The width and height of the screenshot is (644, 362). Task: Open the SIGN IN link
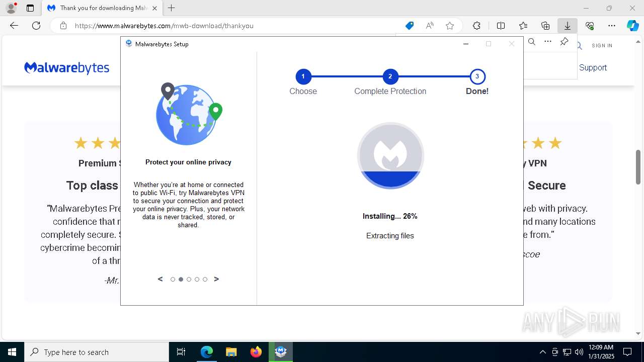pos(602,45)
